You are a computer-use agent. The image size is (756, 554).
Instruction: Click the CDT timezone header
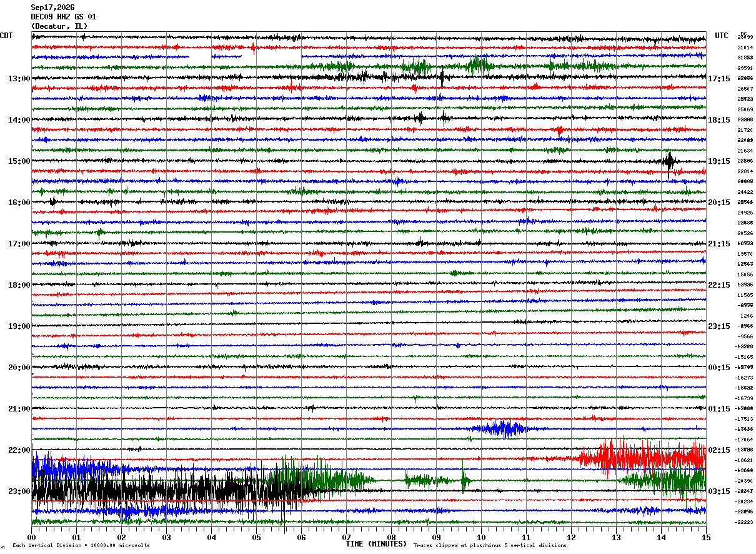[6, 36]
